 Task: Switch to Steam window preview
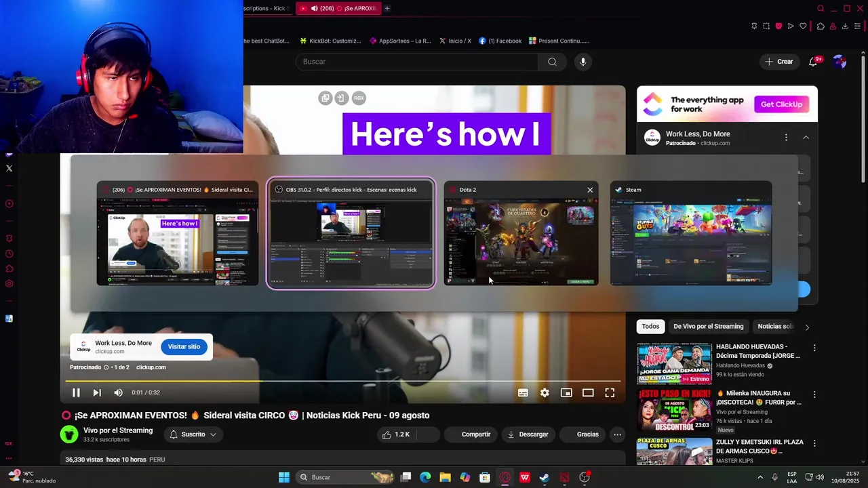(691, 234)
